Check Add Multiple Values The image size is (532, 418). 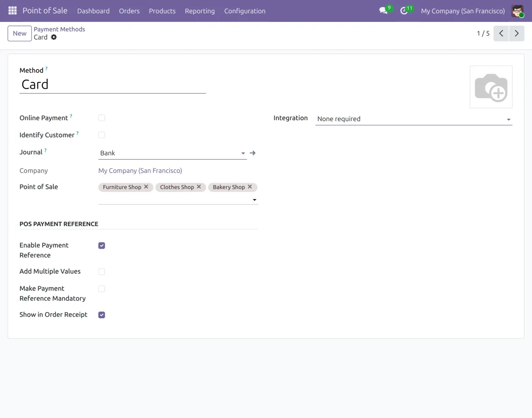[x=102, y=272]
